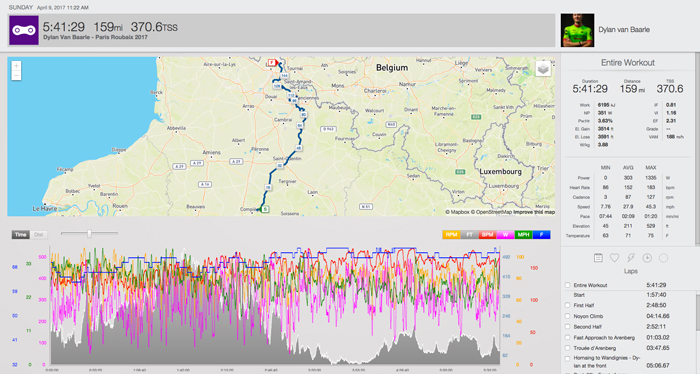Screen dimensions: 700x374
Task: Click the Improve this map link
Action: 534,212
